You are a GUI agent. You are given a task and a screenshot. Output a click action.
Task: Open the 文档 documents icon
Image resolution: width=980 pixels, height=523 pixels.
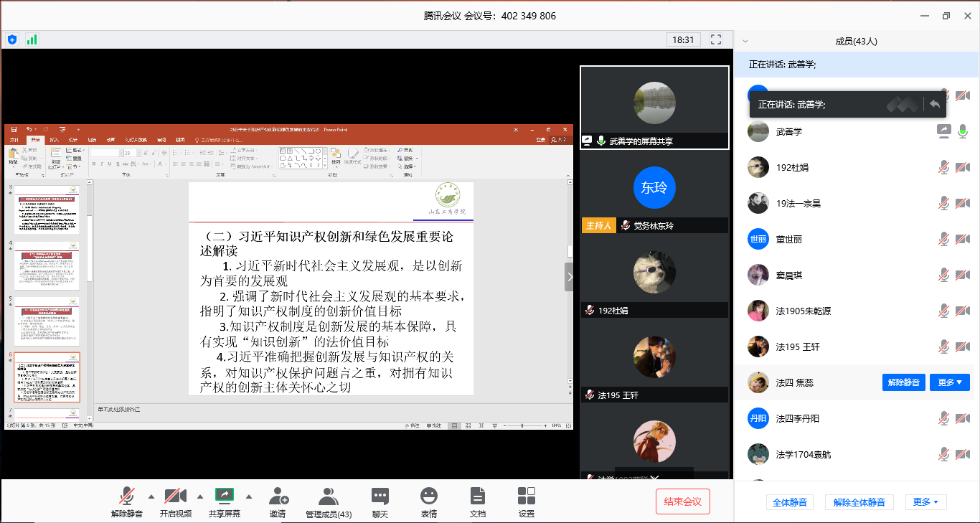[477, 501]
